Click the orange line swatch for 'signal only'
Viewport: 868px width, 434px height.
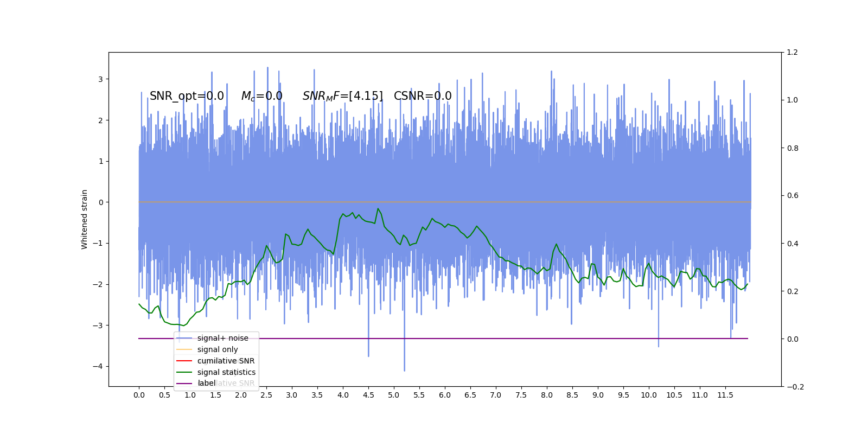[x=184, y=349]
